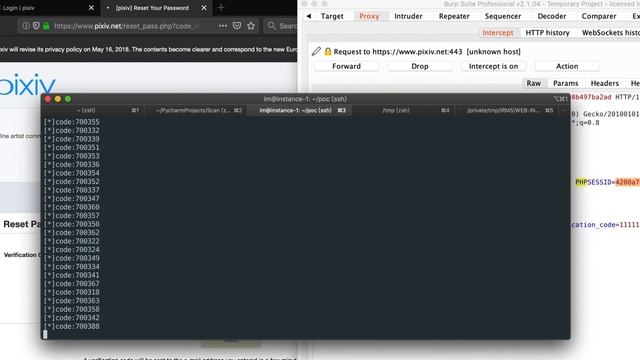Click the pencil edit icon in Burp

pyautogui.click(x=316, y=51)
